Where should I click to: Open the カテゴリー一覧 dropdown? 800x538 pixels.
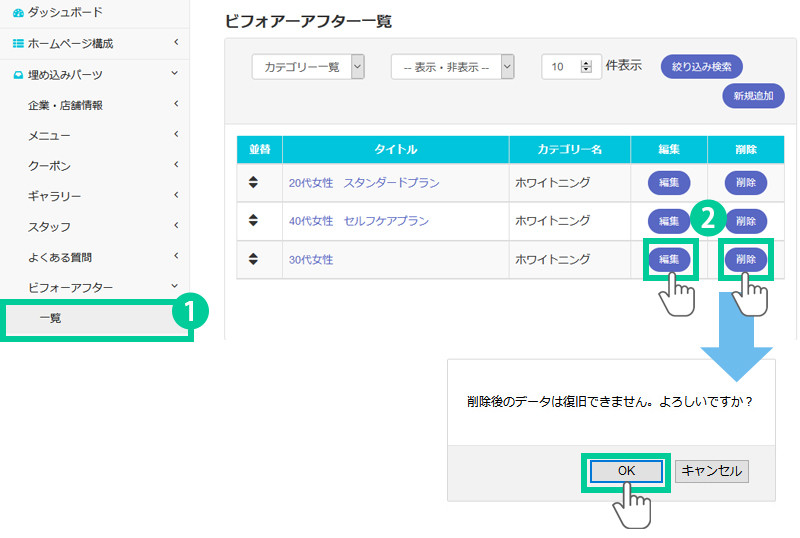point(308,67)
